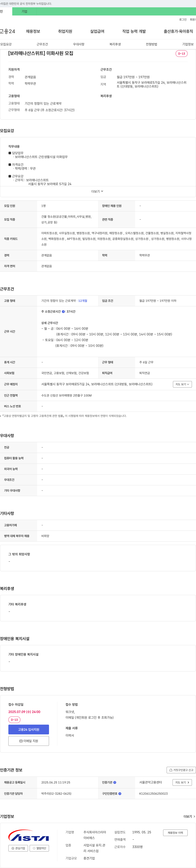Select 수도권 신림선 보라매병원 2번출구 text
This screenshot has height=868, width=196.
tap(67, 396)
